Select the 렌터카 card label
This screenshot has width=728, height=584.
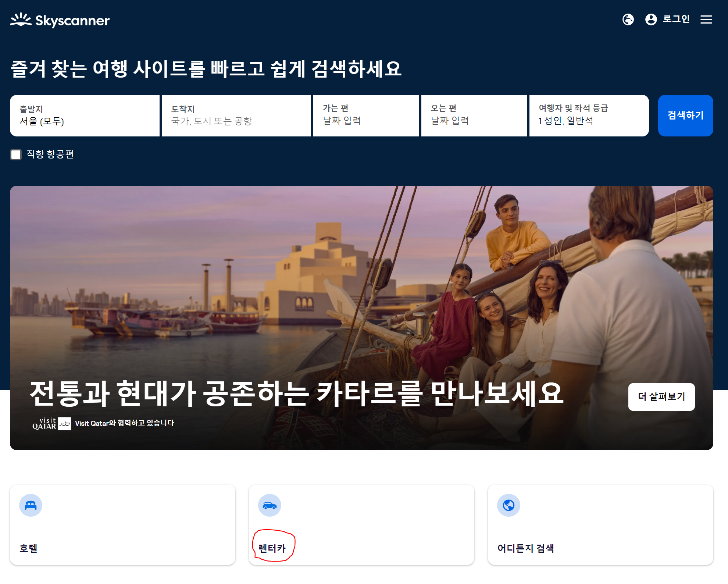tap(272, 548)
